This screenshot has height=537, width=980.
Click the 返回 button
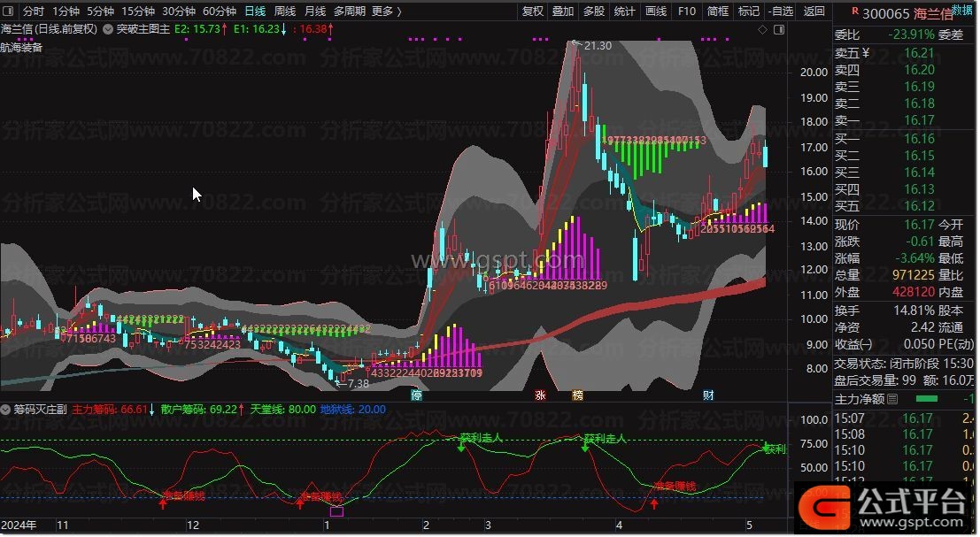coord(814,12)
